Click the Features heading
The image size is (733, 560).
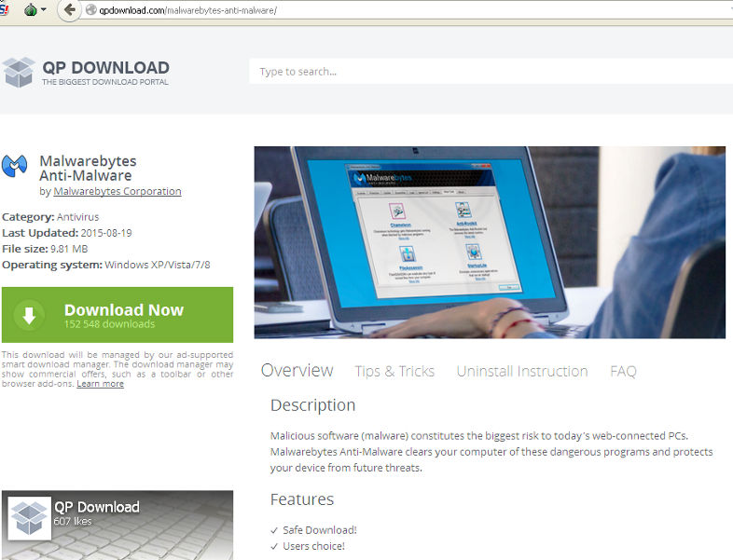302,499
